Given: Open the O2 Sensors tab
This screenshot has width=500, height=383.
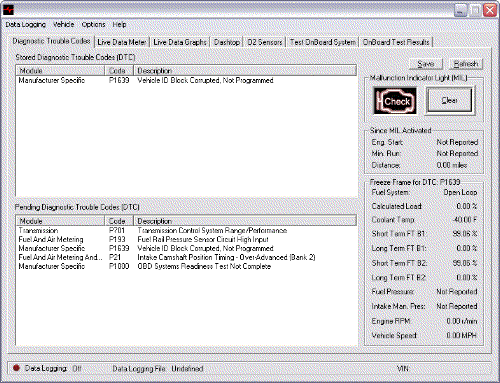Looking at the screenshot, I should point(265,42).
